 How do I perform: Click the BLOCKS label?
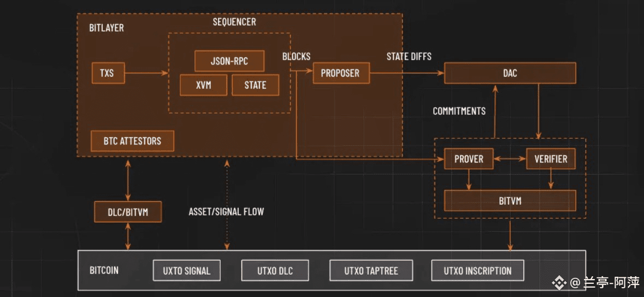coord(297,57)
